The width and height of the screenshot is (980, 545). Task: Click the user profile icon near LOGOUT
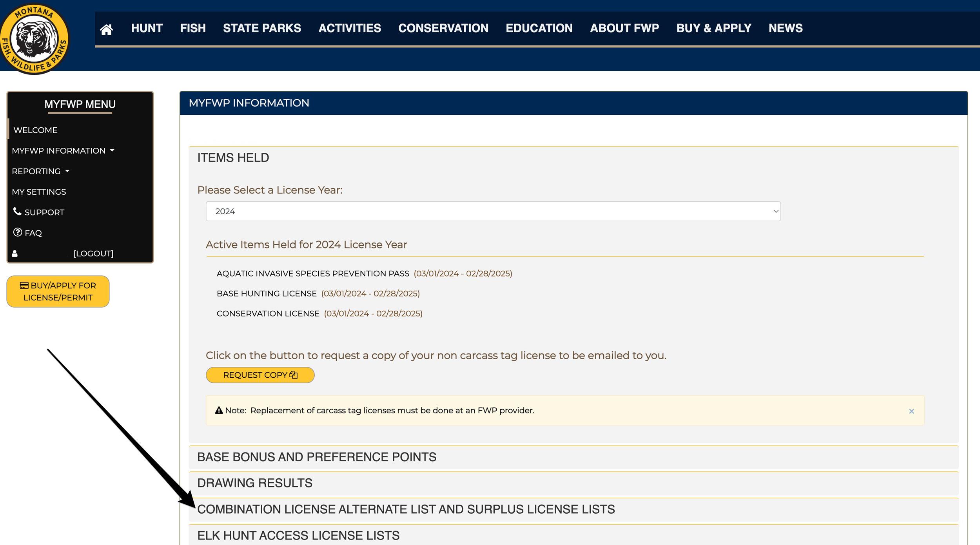coord(14,253)
